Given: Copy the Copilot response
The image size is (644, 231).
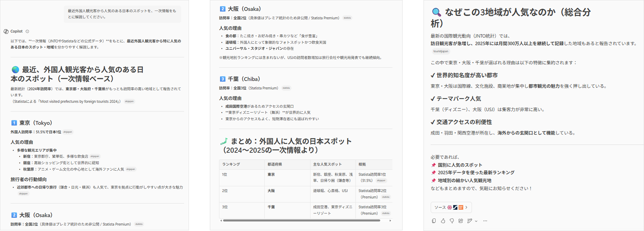Looking at the screenshot, I should tap(434, 221).
